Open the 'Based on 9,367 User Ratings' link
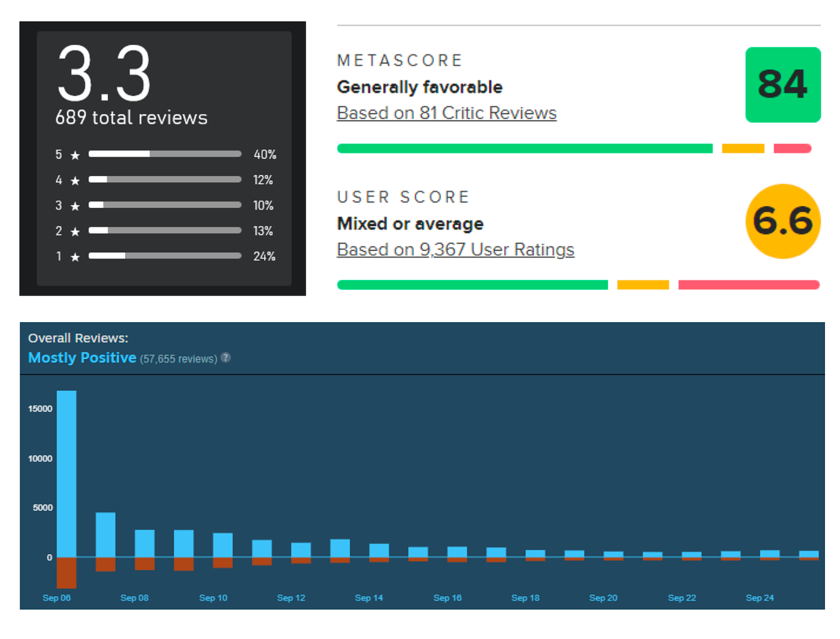The height and width of the screenshot is (639, 840). pos(455,249)
